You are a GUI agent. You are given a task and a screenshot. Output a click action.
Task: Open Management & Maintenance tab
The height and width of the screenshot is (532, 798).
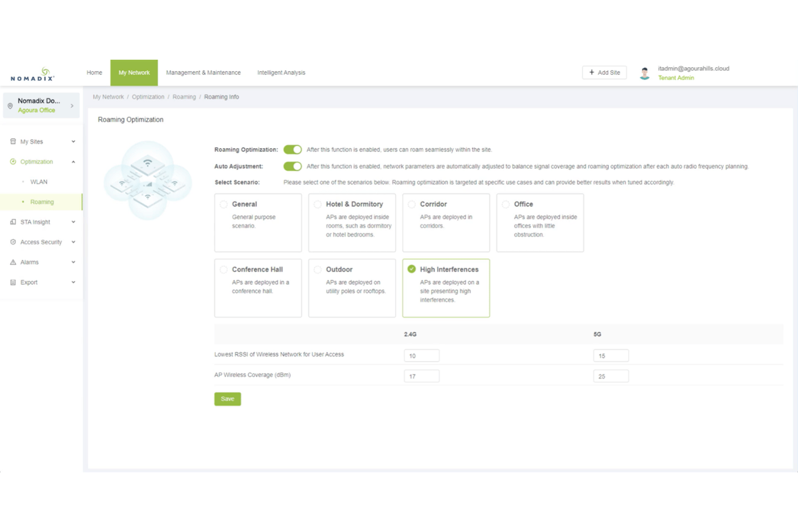point(203,73)
